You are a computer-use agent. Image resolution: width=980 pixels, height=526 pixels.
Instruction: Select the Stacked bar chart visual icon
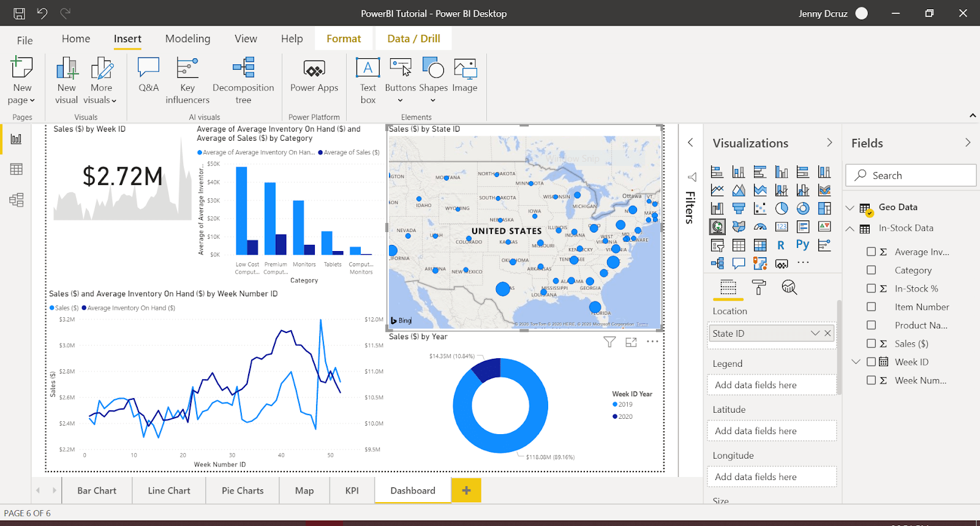pos(717,172)
